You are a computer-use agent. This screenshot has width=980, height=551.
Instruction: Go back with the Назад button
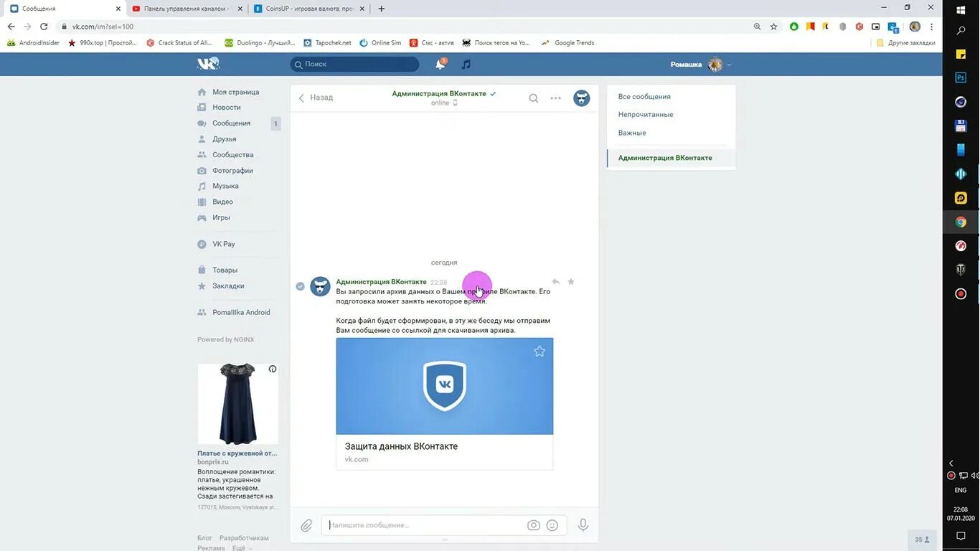point(316,98)
